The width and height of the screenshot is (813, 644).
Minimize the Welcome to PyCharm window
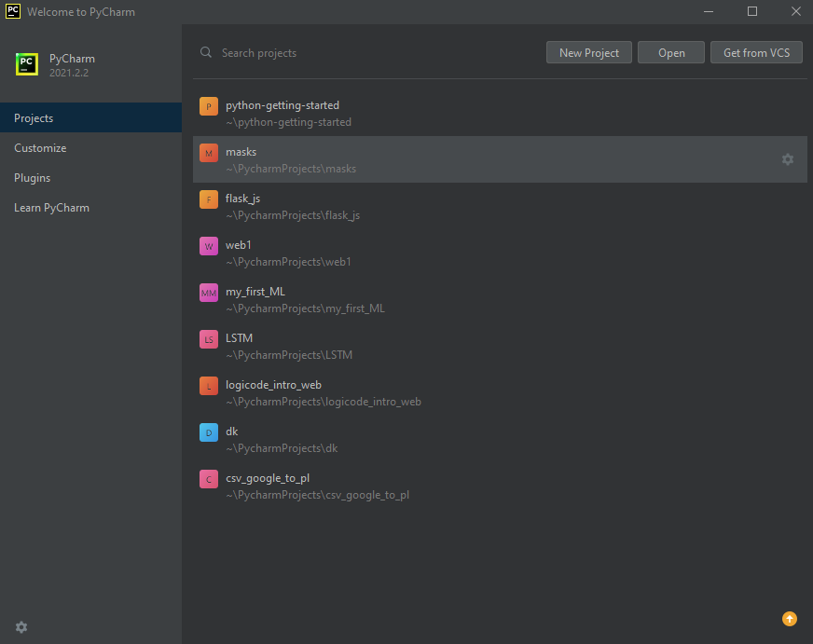pos(709,11)
